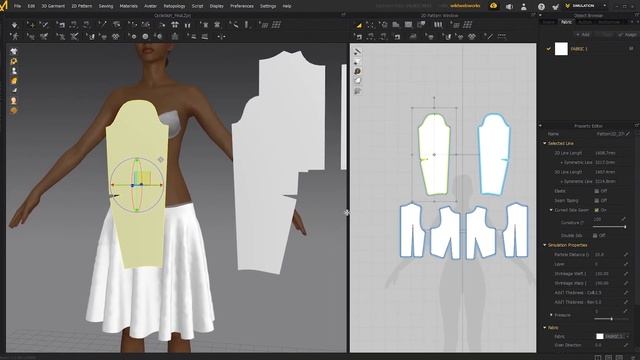Collapse the Fabric section in Property Editor
Viewport: 640px width, 360px height.
(x=545, y=327)
